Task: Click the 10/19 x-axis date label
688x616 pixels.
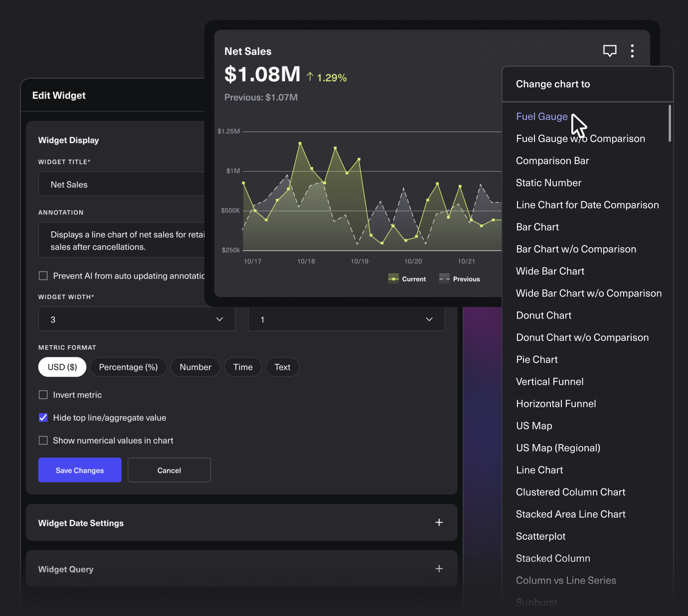Action: (359, 261)
